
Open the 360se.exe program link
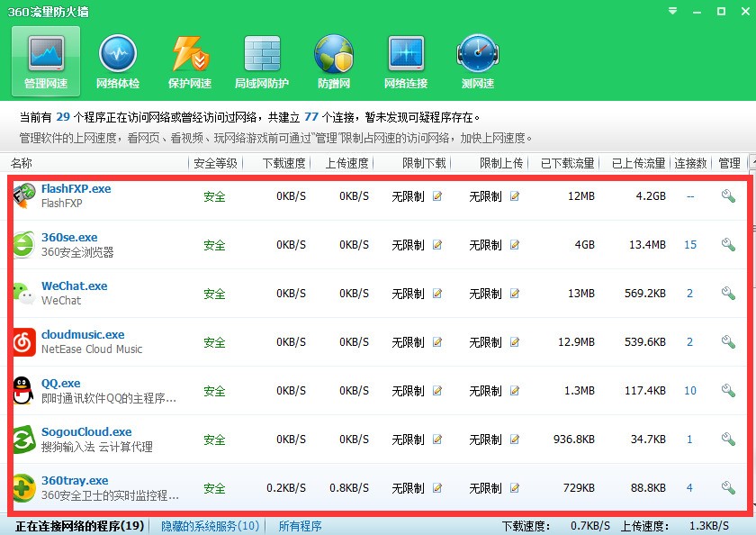pyautogui.click(x=69, y=238)
